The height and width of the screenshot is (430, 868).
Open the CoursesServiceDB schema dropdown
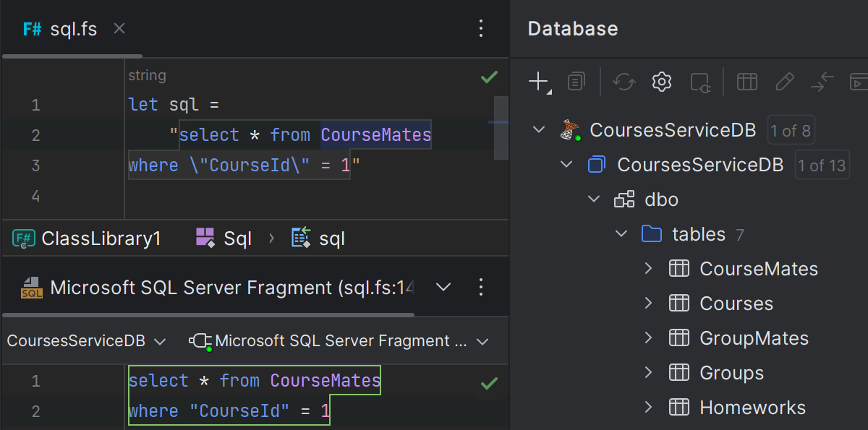pos(86,341)
